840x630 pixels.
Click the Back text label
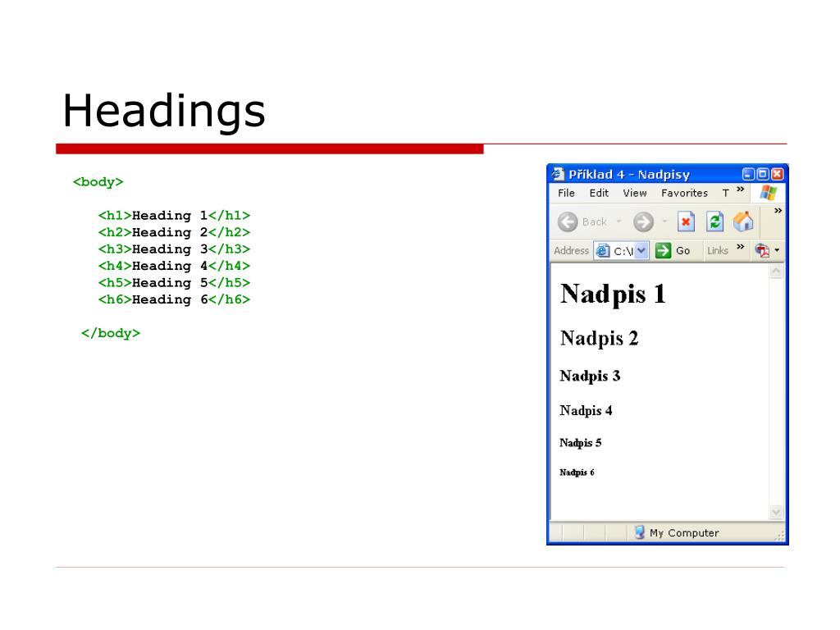pyautogui.click(x=594, y=221)
